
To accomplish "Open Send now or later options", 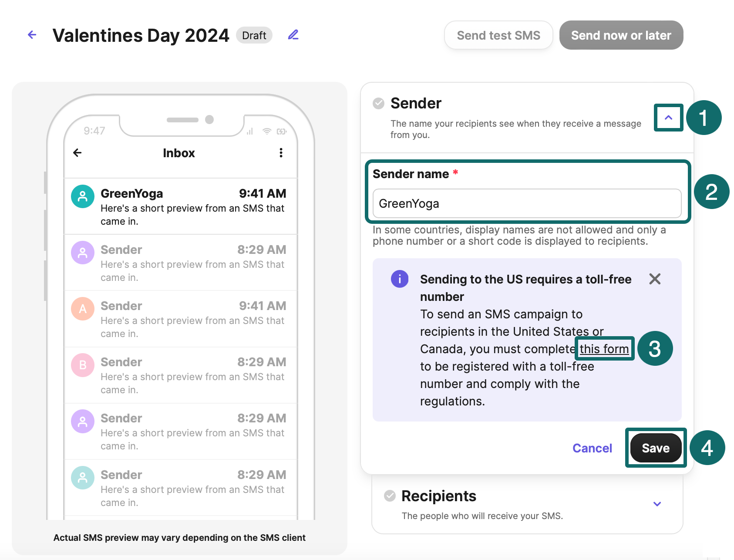I will click(x=621, y=35).
